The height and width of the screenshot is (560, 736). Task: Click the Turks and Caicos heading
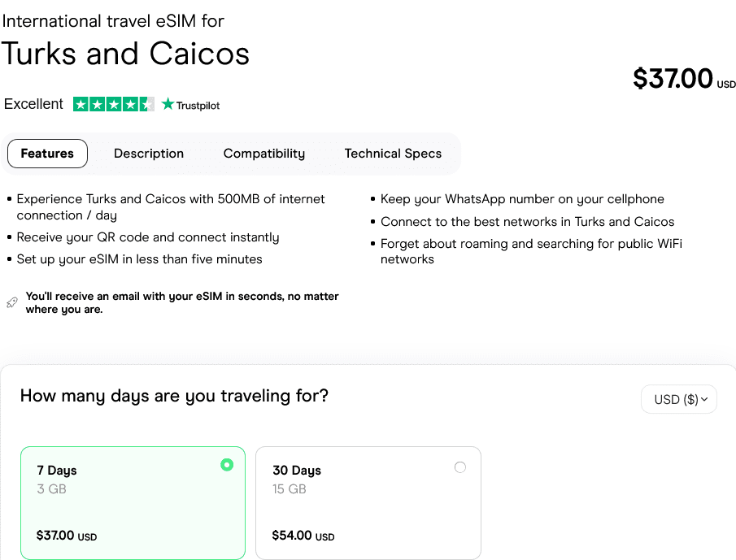click(x=125, y=54)
